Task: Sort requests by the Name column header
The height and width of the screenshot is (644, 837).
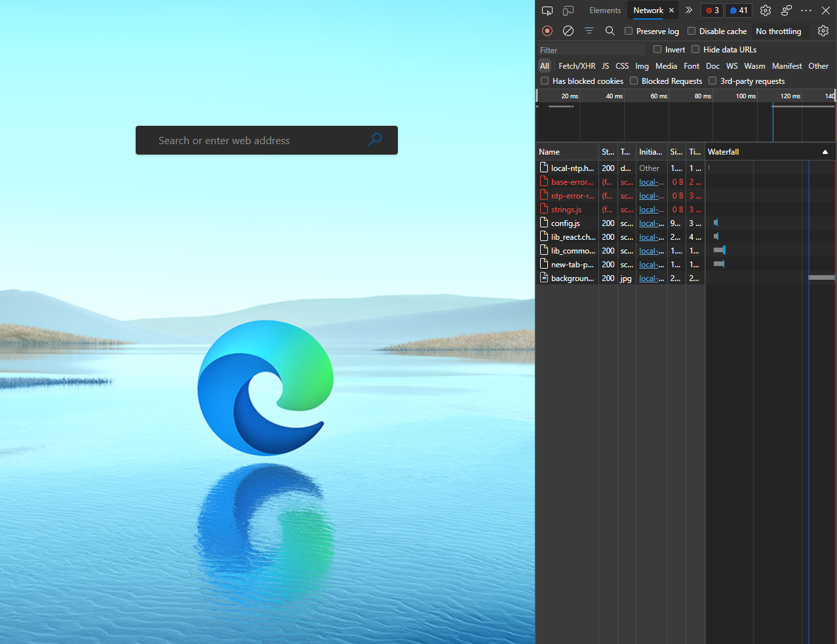Action: coord(567,152)
